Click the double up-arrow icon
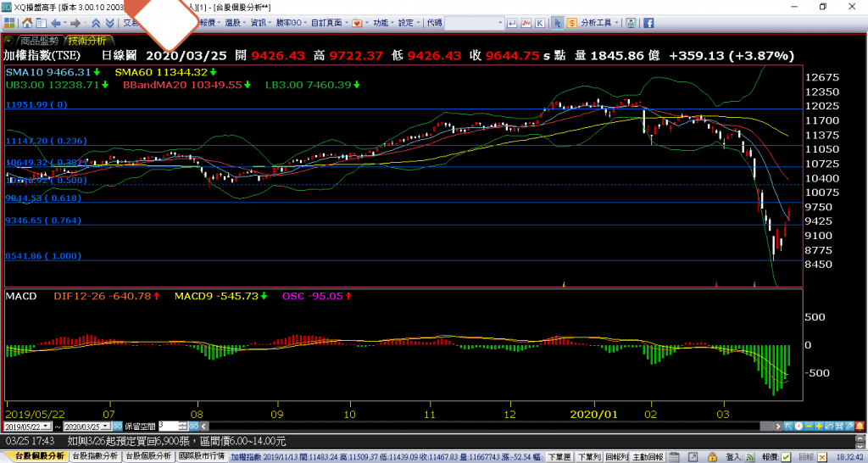Viewport: 868px width, 463px height. (95, 23)
